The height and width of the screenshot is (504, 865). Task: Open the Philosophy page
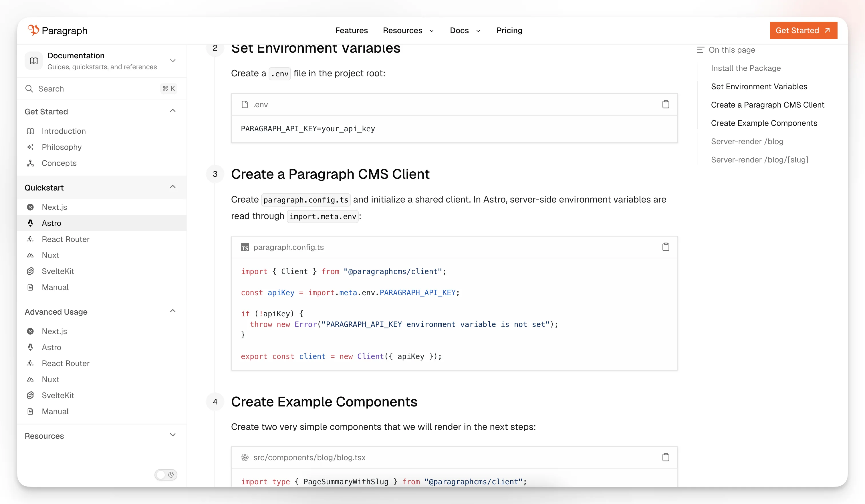coord(62,147)
